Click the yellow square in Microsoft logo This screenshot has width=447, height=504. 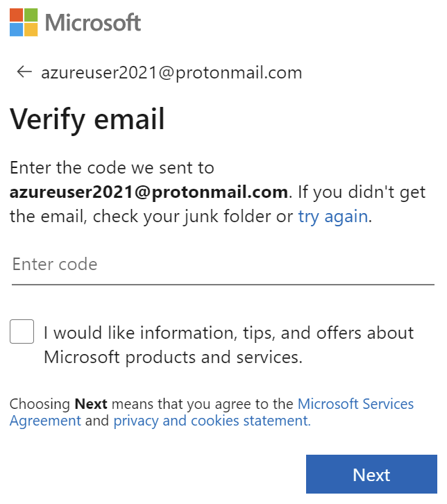point(31,30)
